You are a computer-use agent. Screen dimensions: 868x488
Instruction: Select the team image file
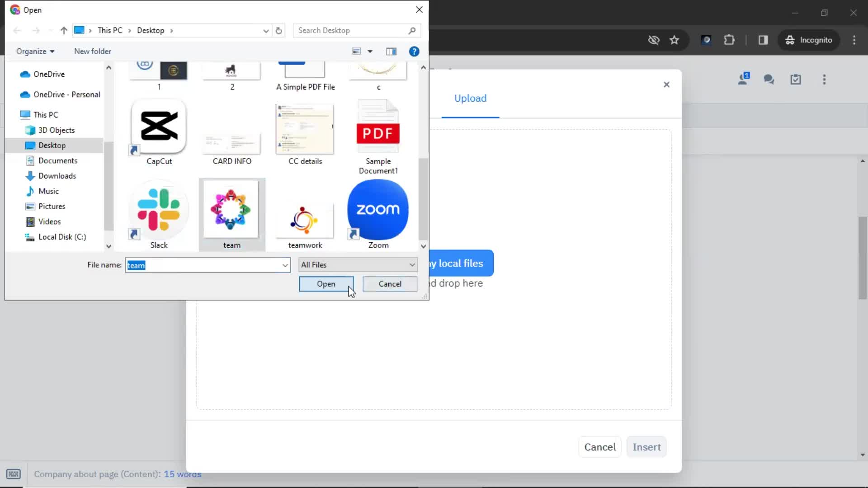[x=231, y=215]
